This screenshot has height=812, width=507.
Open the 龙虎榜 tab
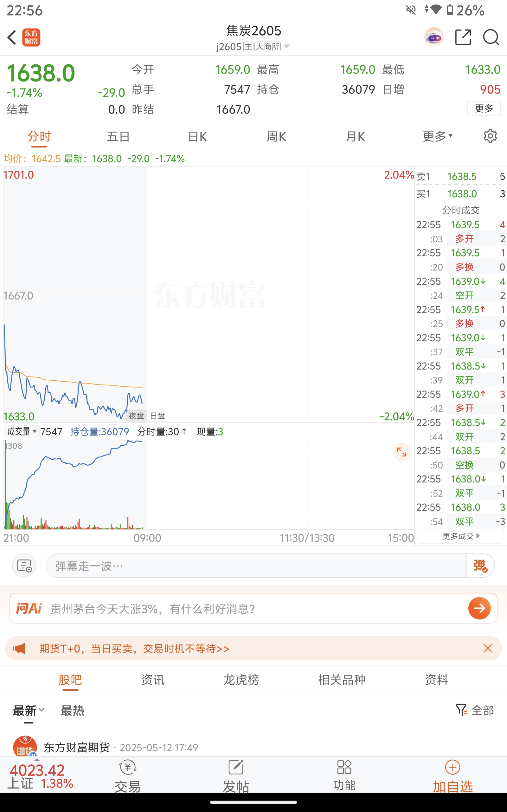click(x=241, y=680)
